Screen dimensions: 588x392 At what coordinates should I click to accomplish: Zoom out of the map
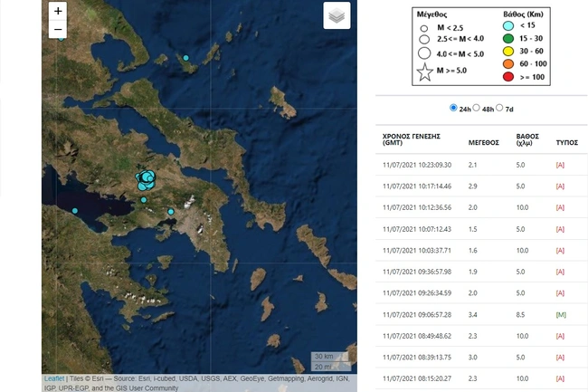pos(59,31)
